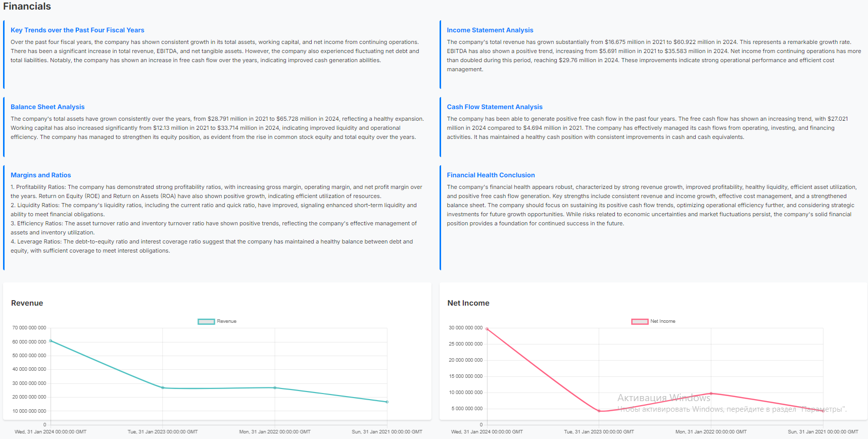This screenshot has height=439, width=868.
Task: Click Net Income x-axis label Wed, 31 Jan 2024
Action: click(487, 432)
